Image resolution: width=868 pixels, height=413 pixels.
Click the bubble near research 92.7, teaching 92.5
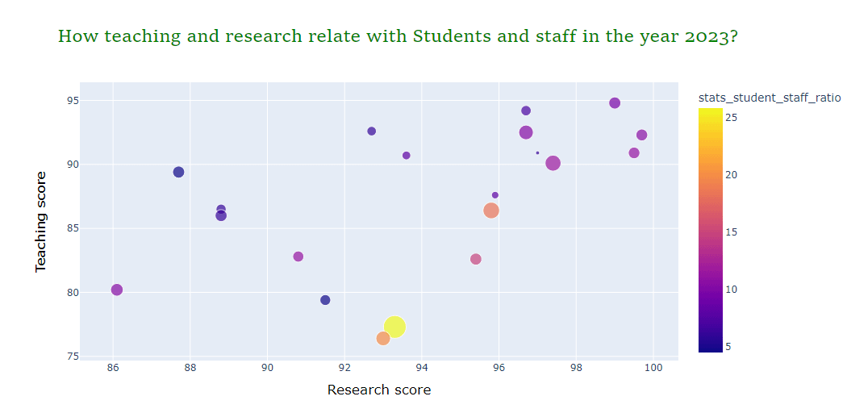(x=372, y=131)
